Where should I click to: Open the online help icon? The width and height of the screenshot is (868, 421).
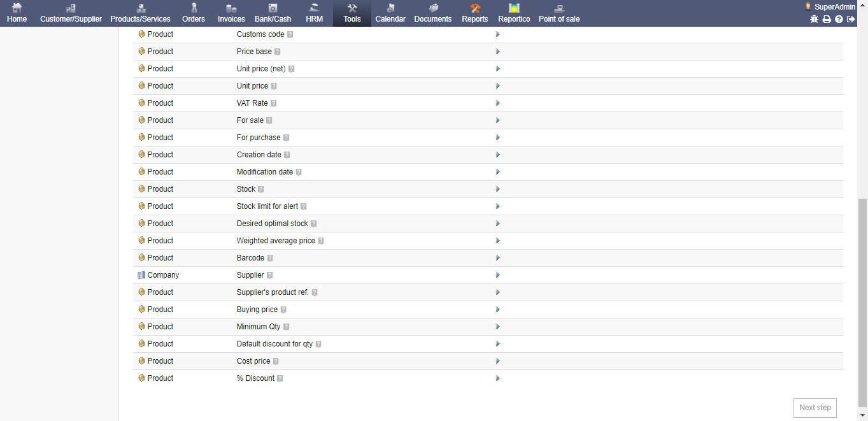pos(839,19)
